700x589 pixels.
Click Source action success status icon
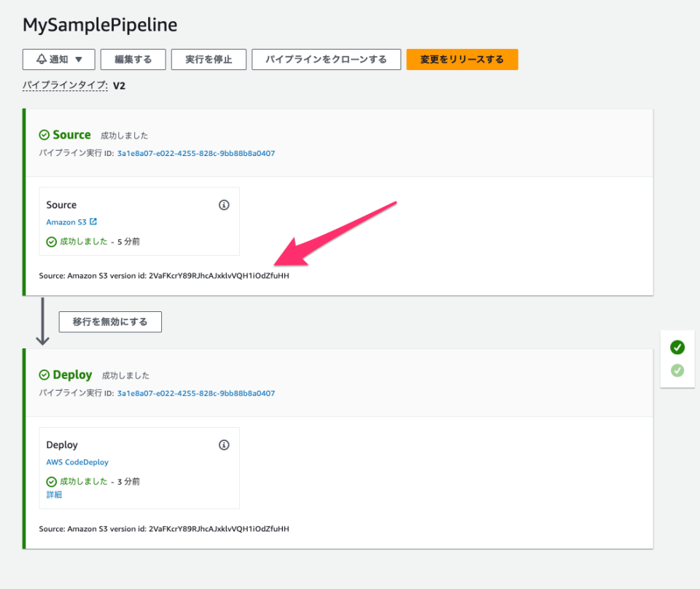(51, 242)
